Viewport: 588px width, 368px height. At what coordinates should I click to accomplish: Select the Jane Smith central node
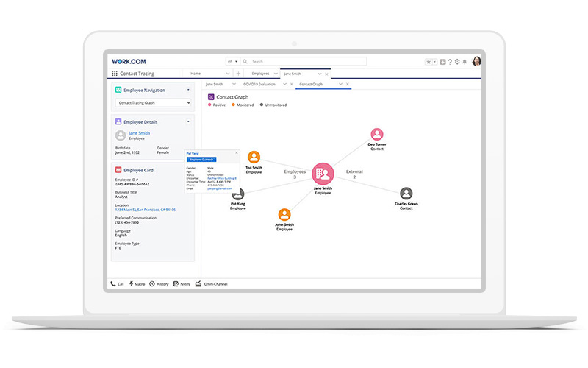tap(323, 174)
